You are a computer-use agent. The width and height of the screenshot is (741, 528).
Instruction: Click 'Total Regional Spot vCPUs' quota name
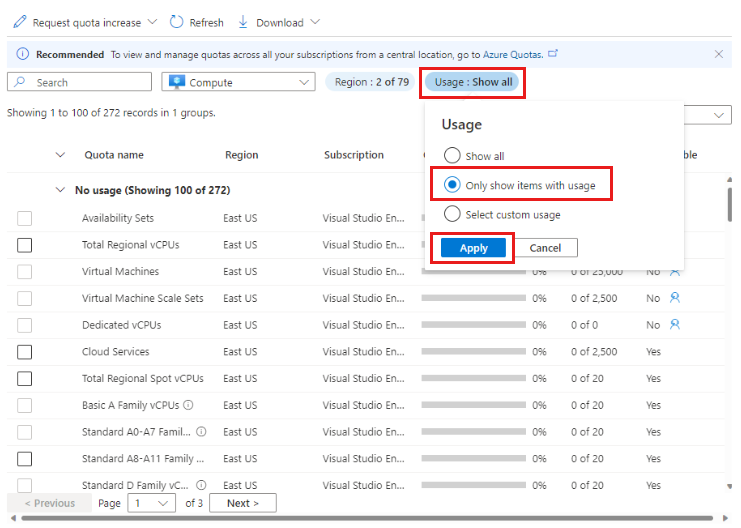(142, 378)
